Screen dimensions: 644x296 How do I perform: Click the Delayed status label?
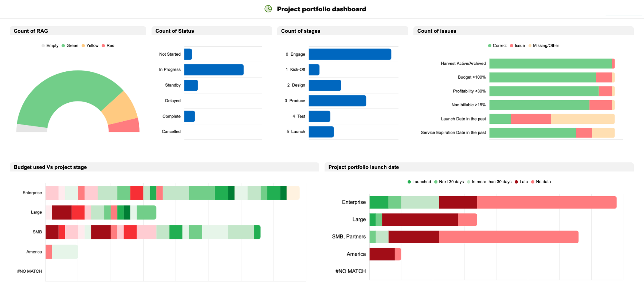(x=173, y=101)
